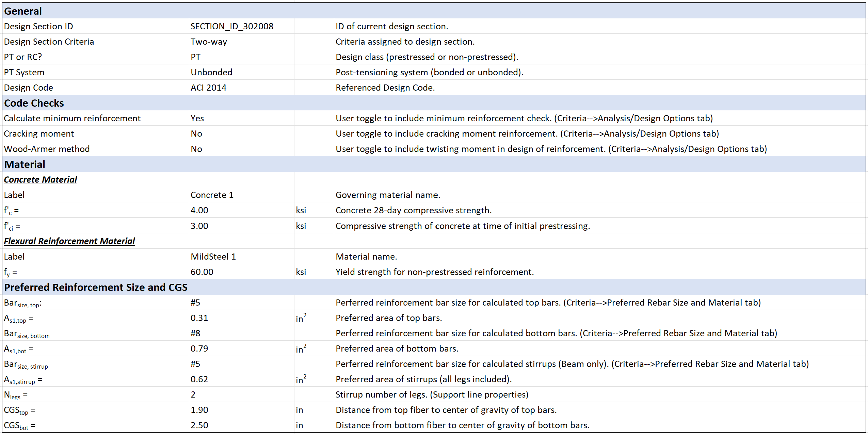
Task: Click the 4.00 ksi compressive strength value
Action: 199,210
